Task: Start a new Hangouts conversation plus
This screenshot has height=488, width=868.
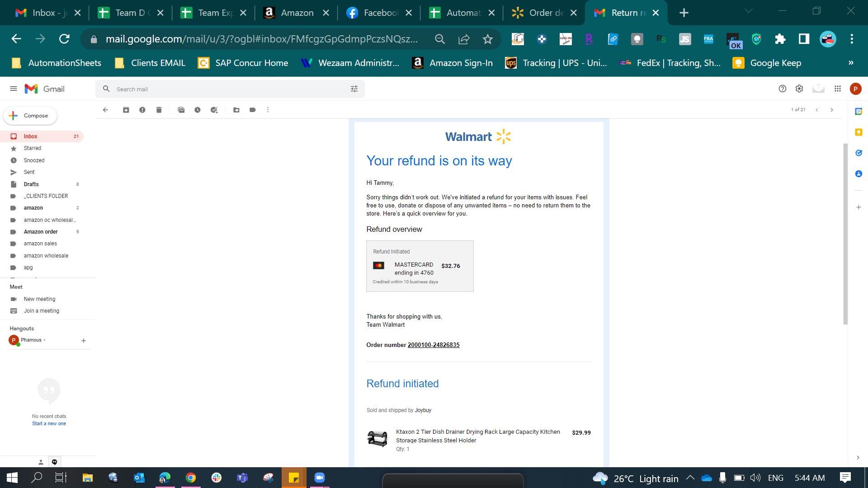Action: (84, 341)
